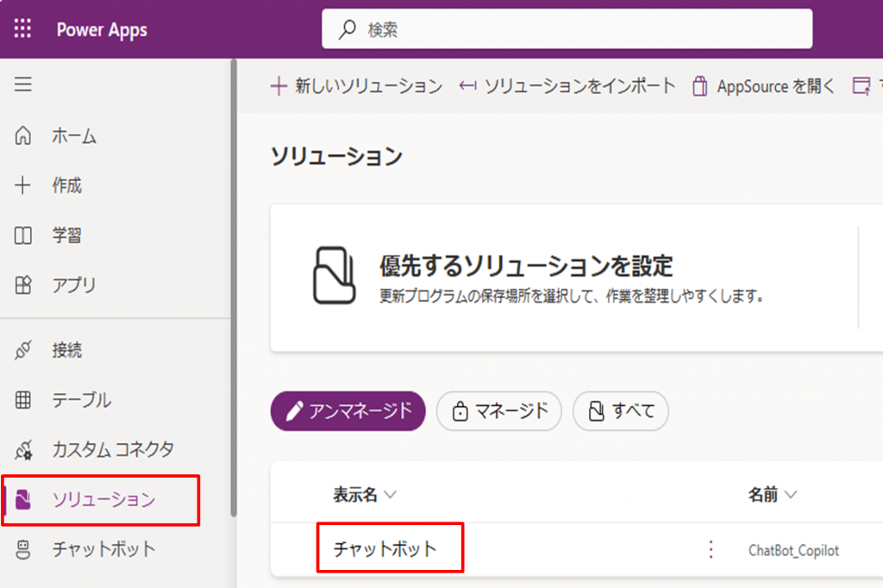Click 新しいソリューション button
The width and height of the screenshot is (883, 588).
[356, 86]
